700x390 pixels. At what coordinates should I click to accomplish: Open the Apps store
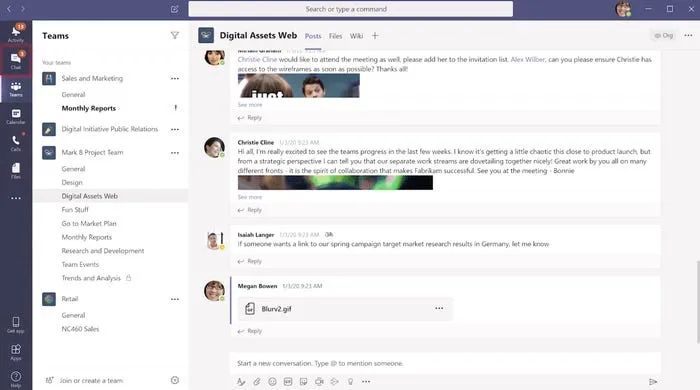click(16, 352)
